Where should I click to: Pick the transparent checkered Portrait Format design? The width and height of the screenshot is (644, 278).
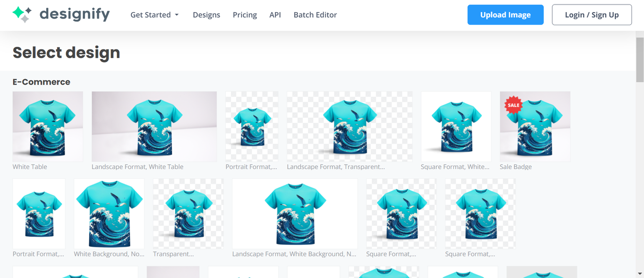click(252, 126)
